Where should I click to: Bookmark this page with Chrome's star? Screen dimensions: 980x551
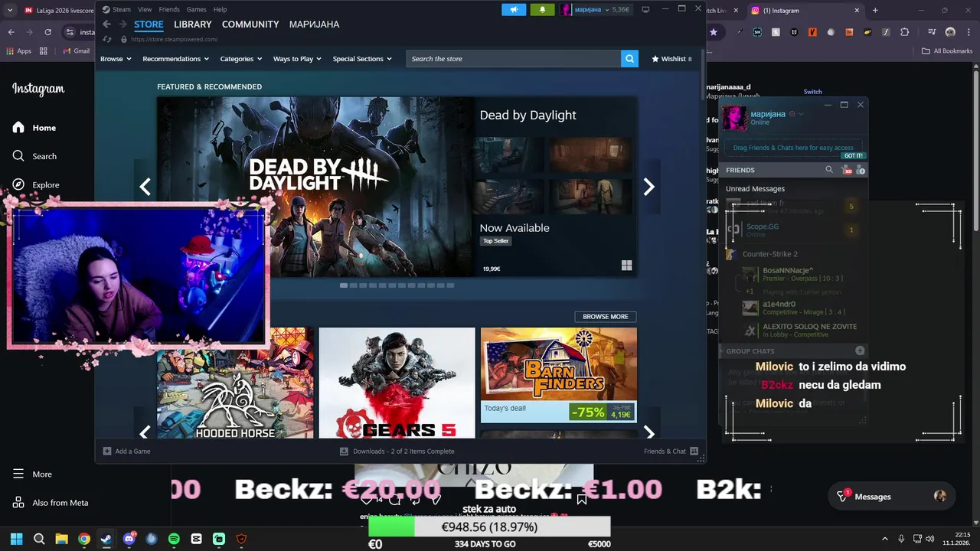pyautogui.click(x=714, y=32)
